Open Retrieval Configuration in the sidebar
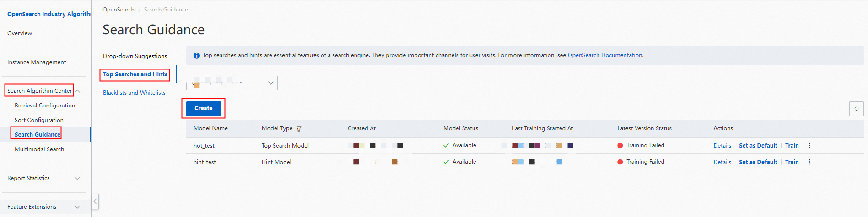Viewport: 868px width, 217px height. [x=45, y=106]
